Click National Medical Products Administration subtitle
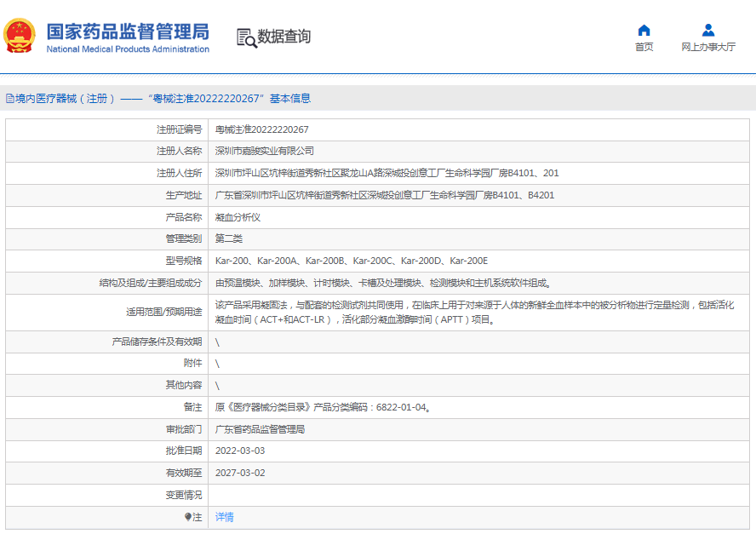Screen dimensions: 756x534 (128, 49)
